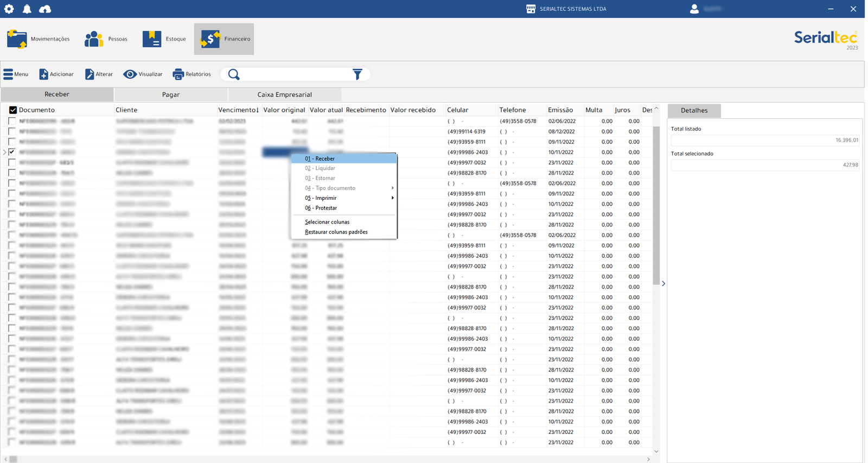Collapse the Detalhes side panel arrow

tap(663, 284)
